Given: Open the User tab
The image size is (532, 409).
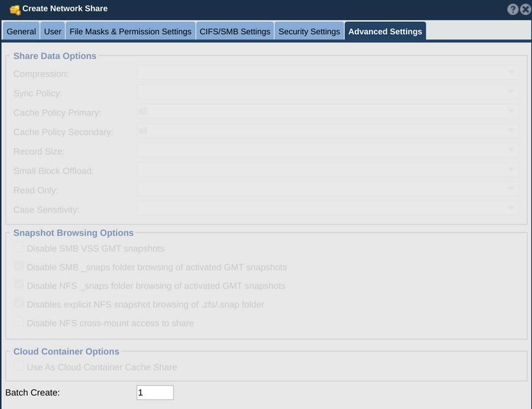Looking at the screenshot, I should 53,31.
